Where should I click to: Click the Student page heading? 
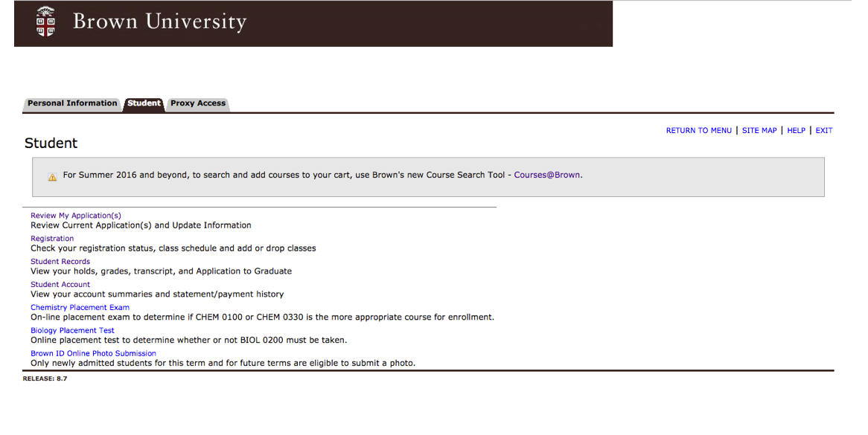[x=51, y=144]
